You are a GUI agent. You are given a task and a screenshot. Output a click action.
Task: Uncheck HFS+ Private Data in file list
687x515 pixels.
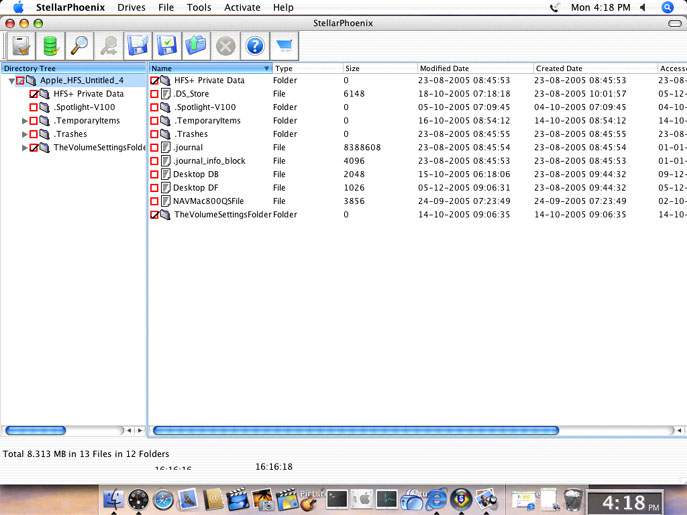(x=154, y=81)
